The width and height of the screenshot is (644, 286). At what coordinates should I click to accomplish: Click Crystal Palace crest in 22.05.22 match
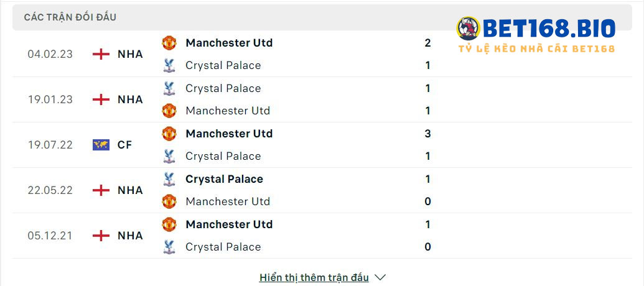coord(169,179)
